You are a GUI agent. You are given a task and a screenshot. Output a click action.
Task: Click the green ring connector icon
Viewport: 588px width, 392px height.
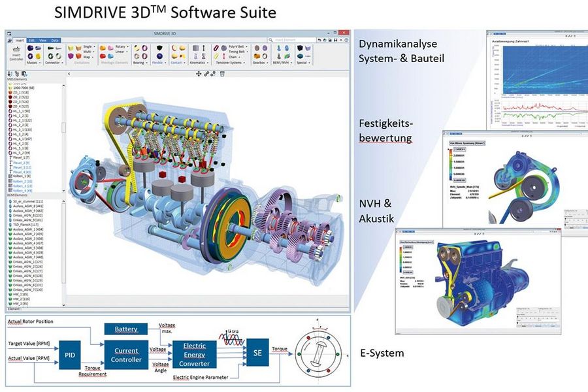tap(50, 56)
